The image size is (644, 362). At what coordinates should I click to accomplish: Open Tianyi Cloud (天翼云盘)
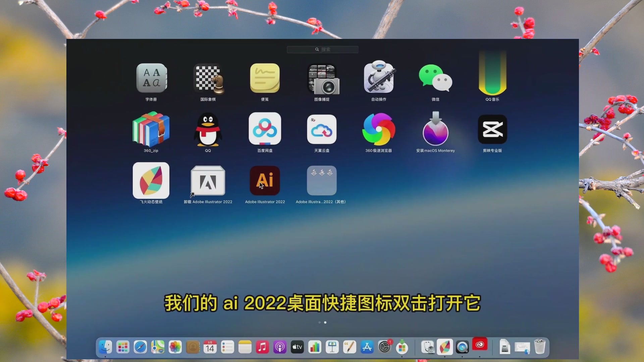click(322, 129)
